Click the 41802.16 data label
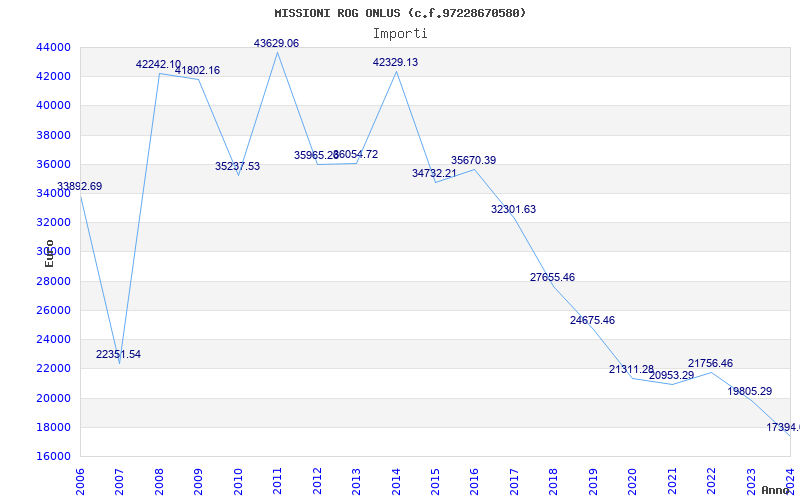 coord(197,70)
